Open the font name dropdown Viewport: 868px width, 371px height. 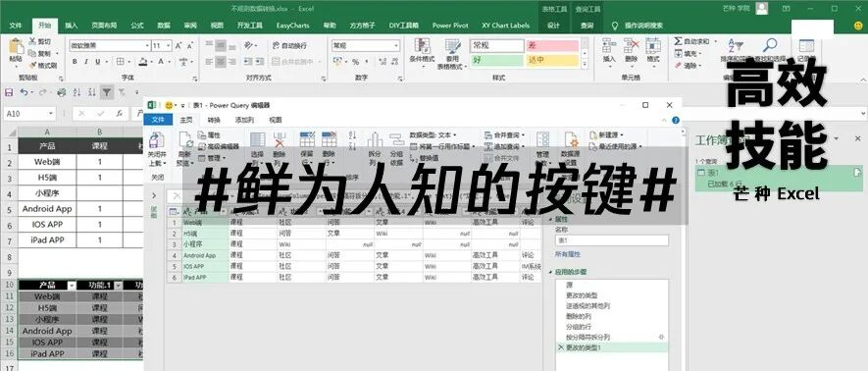click(x=147, y=45)
